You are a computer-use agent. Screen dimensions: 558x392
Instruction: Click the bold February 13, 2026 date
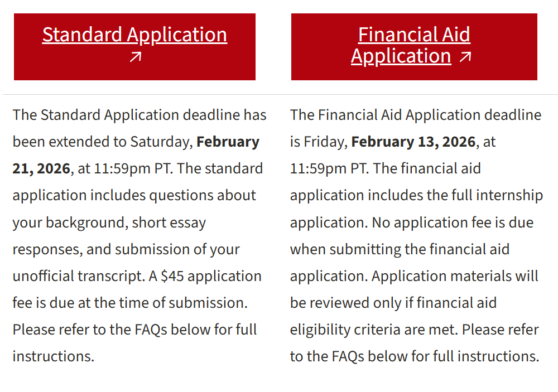tap(413, 142)
